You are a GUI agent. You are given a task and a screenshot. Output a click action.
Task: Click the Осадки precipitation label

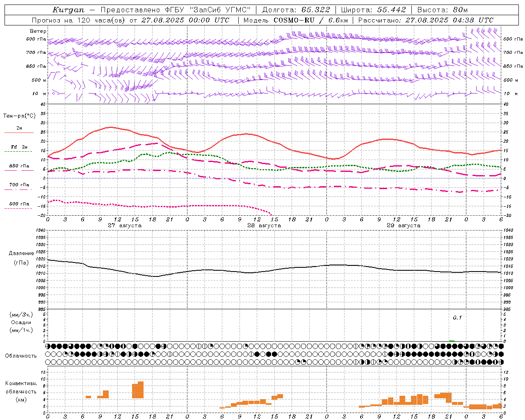pos(21,322)
